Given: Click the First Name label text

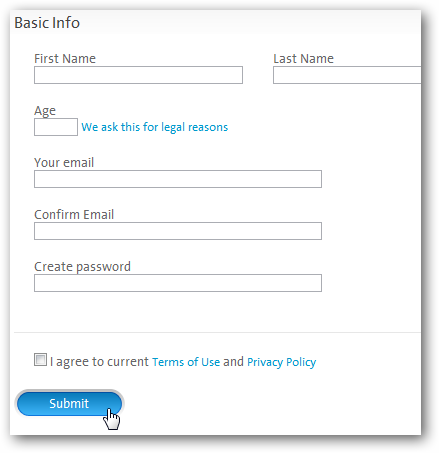Looking at the screenshot, I should pyautogui.click(x=65, y=59).
